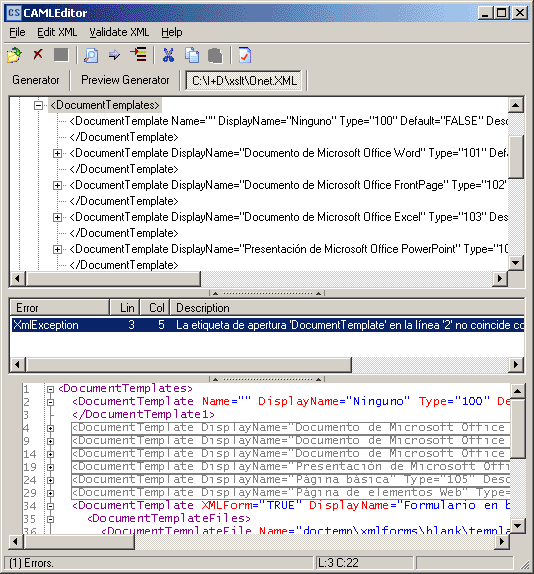Collapse the DocumentTemplates tree node
The width and height of the screenshot is (534, 574).
tap(38, 105)
